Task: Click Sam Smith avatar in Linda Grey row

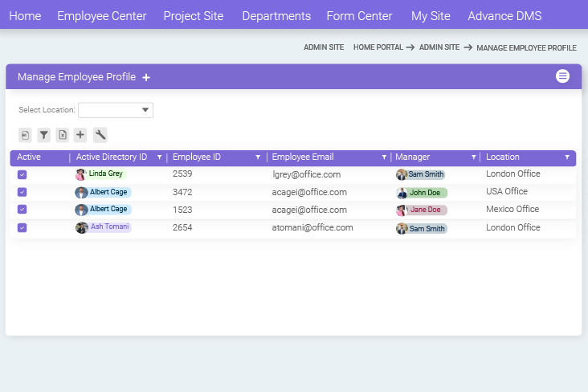Action: (402, 174)
